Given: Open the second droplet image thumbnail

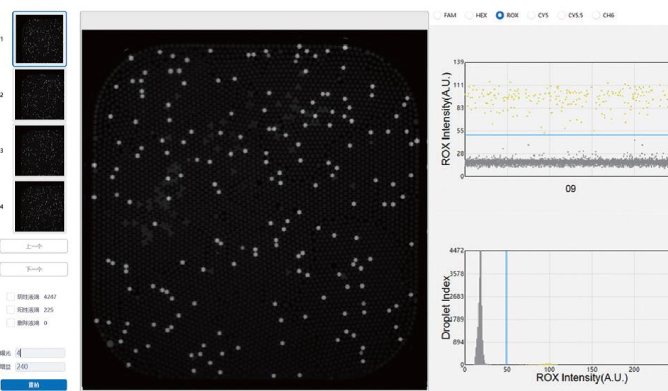Looking at the screenshot, I should 40,95.
